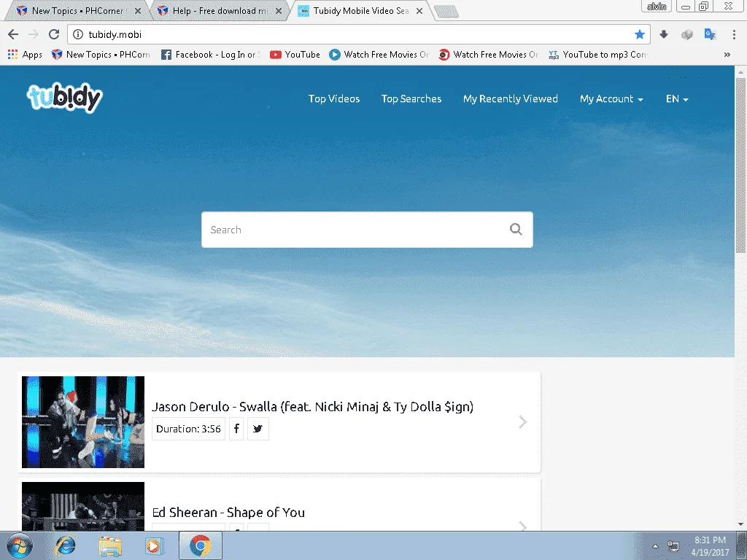Share Jason Derulo Swalla on Facebook

coord(236,429)
